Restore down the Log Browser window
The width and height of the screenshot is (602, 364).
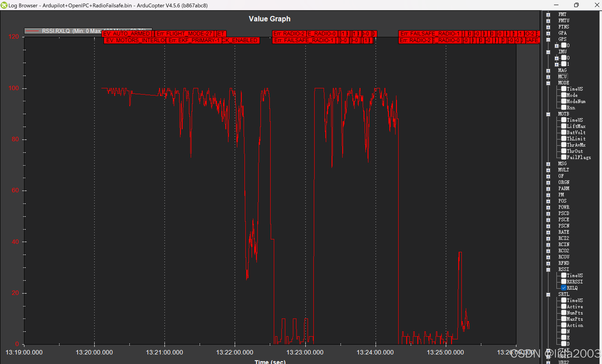coord(576,5)
